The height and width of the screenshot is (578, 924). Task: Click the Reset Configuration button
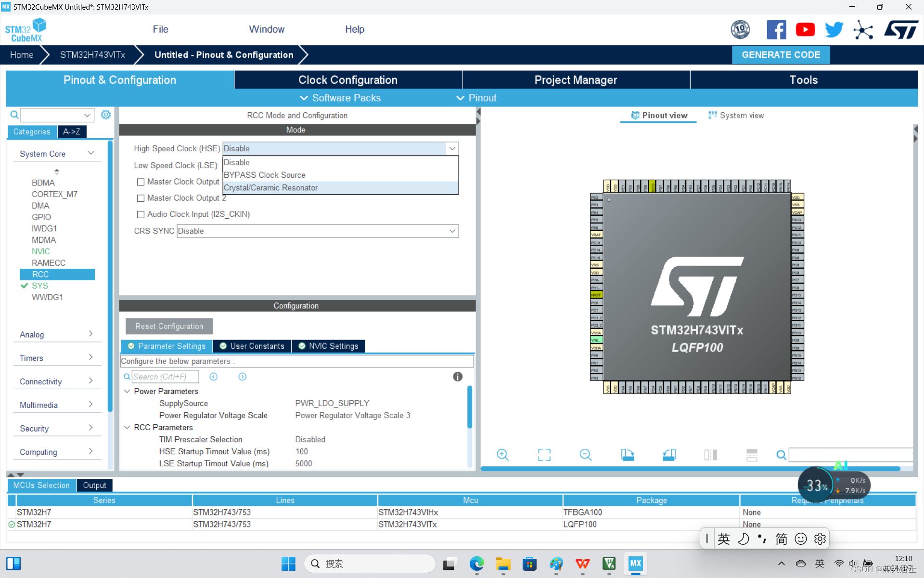tap(169, 326)
